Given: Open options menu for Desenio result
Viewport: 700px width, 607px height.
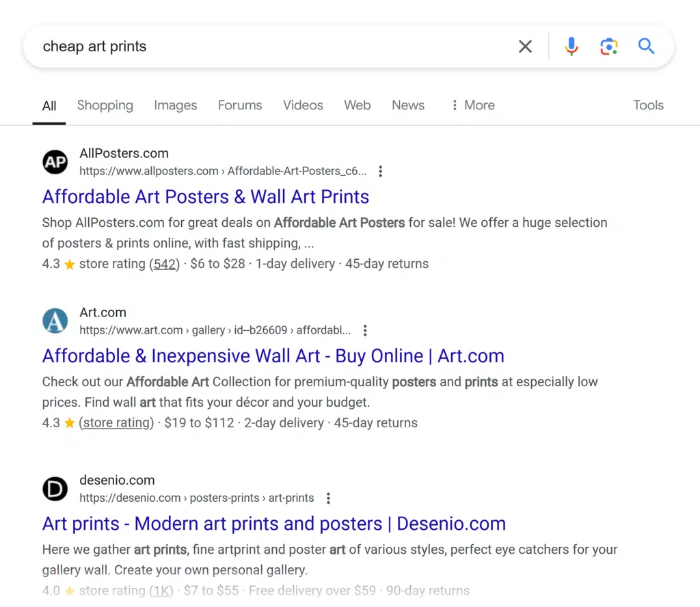Looking at the screenshot, I should point(328,498).
